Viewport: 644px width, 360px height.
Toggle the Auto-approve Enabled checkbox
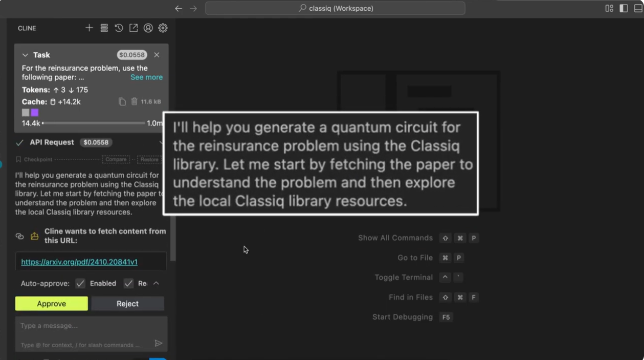(x=80, y=283)
